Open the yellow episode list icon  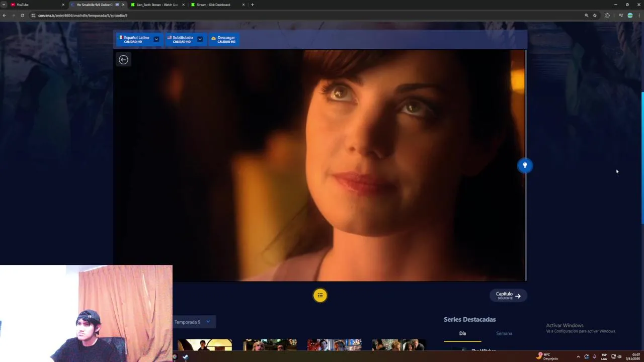320,296
